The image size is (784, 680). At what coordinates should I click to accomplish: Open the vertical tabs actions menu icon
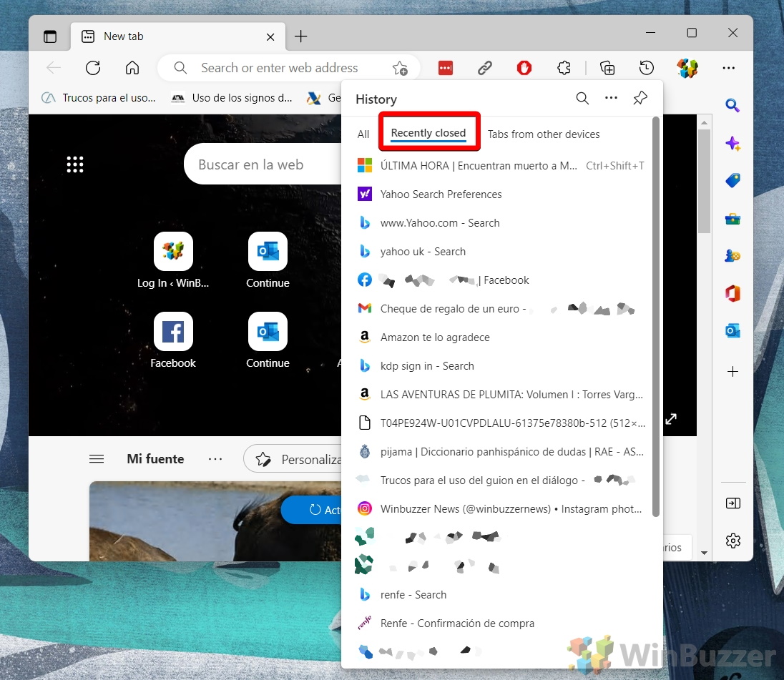[x=50, y=36]
